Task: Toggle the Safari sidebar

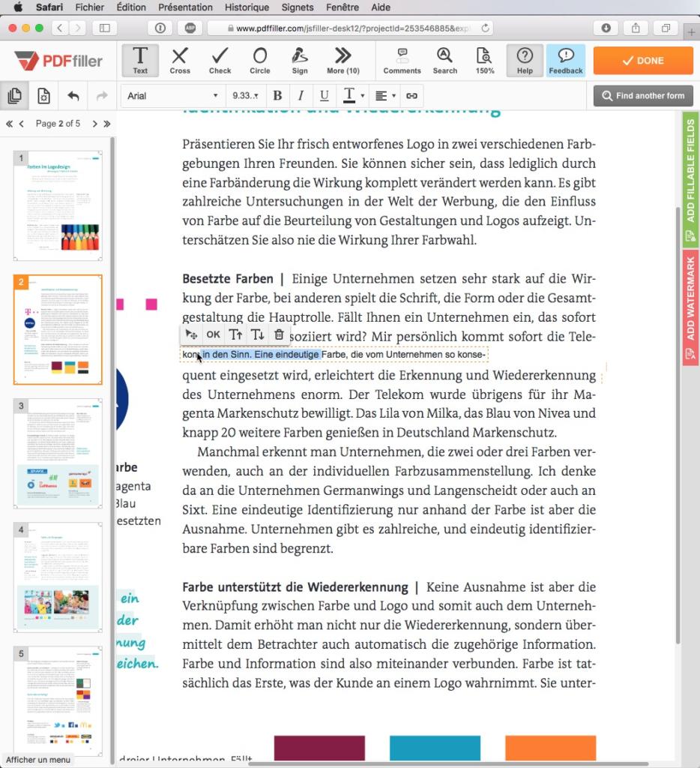Action: click(105, 28)
